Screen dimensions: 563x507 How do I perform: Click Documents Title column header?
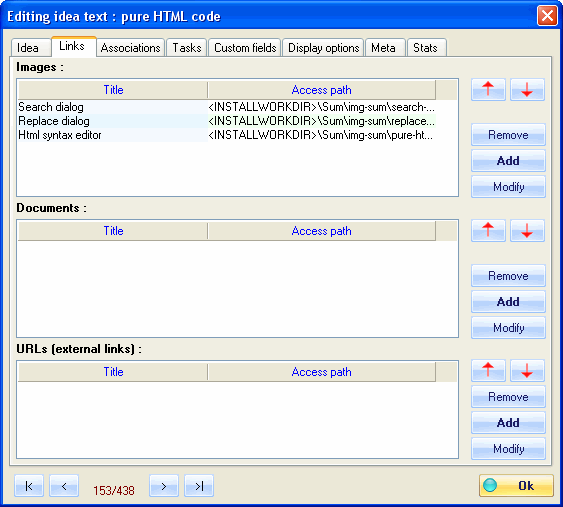click(x=113, y=231)
